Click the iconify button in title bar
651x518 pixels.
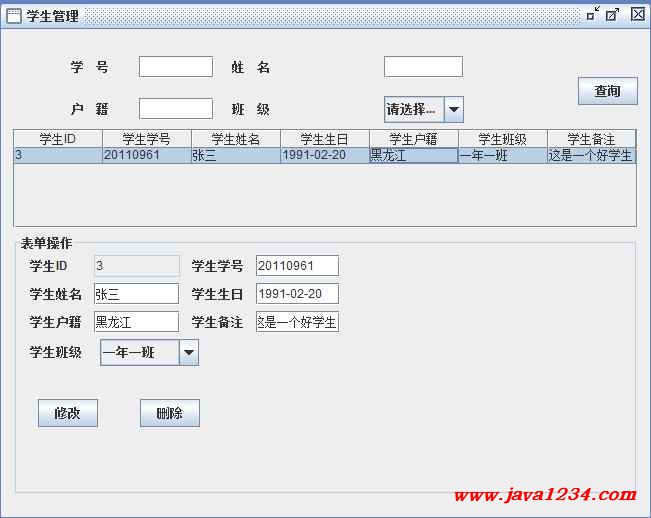[x=593, y=14]
